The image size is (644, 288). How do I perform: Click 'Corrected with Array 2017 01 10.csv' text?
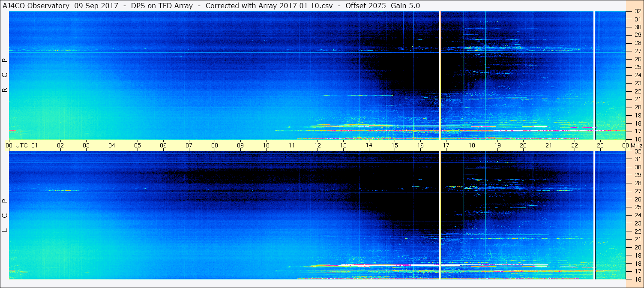tap(269, 6)
